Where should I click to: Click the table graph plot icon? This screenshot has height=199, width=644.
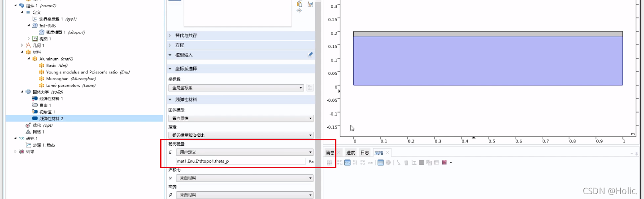414,162
